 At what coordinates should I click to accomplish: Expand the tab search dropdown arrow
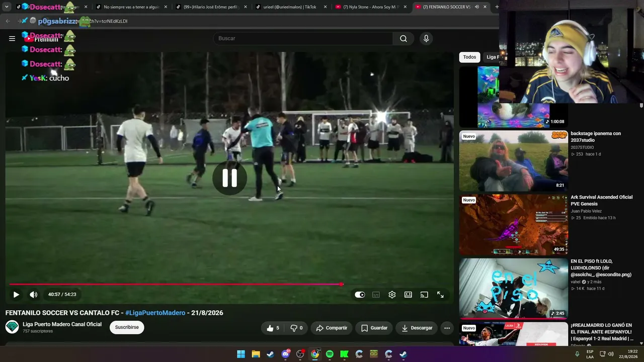[7, 7]
